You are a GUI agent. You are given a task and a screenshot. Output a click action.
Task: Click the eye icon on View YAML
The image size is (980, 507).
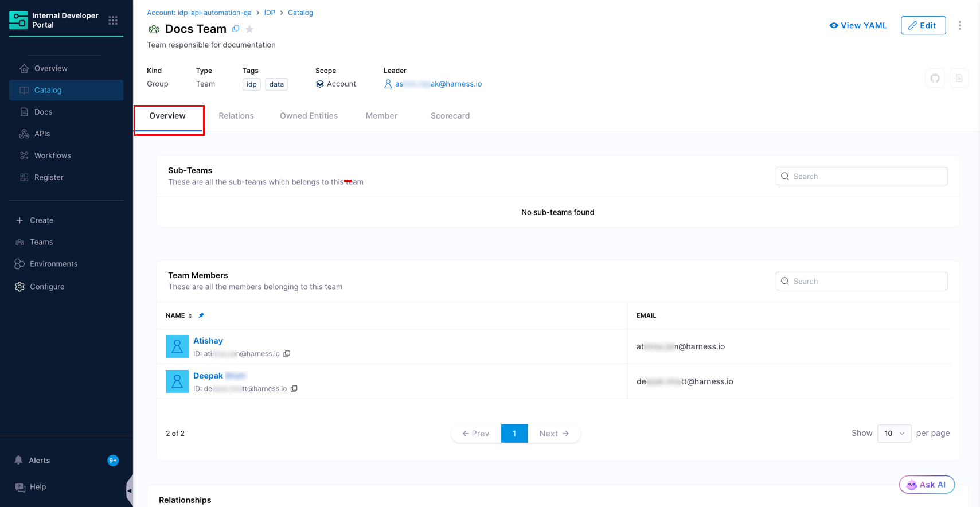(x=834, y=25)
